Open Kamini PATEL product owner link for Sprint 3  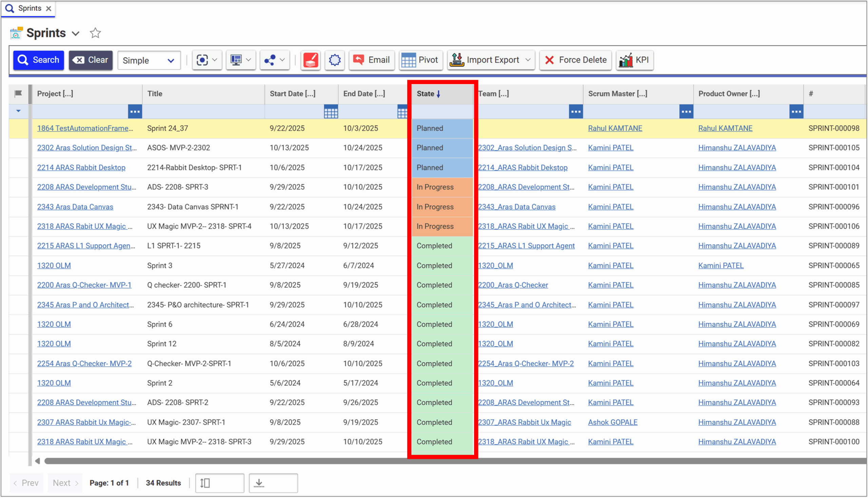click(721, 266)
